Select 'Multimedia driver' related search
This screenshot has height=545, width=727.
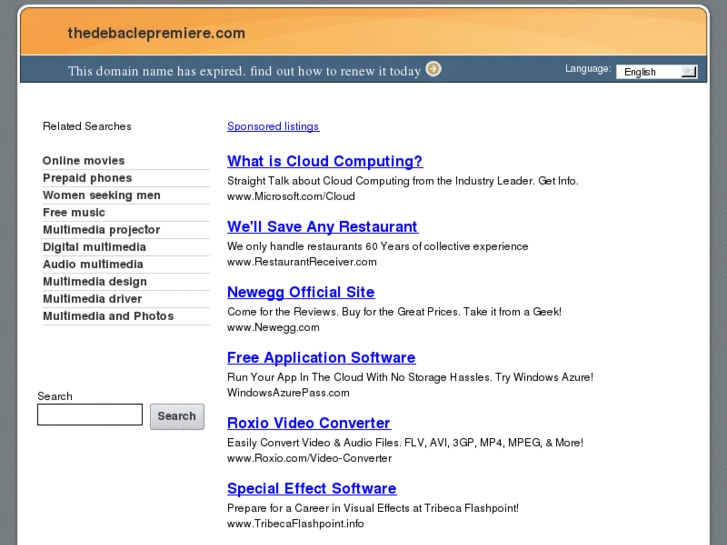coord(92,299)
